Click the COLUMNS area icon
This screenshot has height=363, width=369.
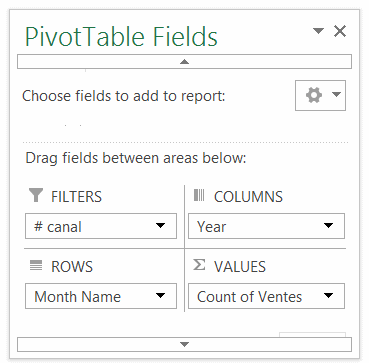point(199,195)
